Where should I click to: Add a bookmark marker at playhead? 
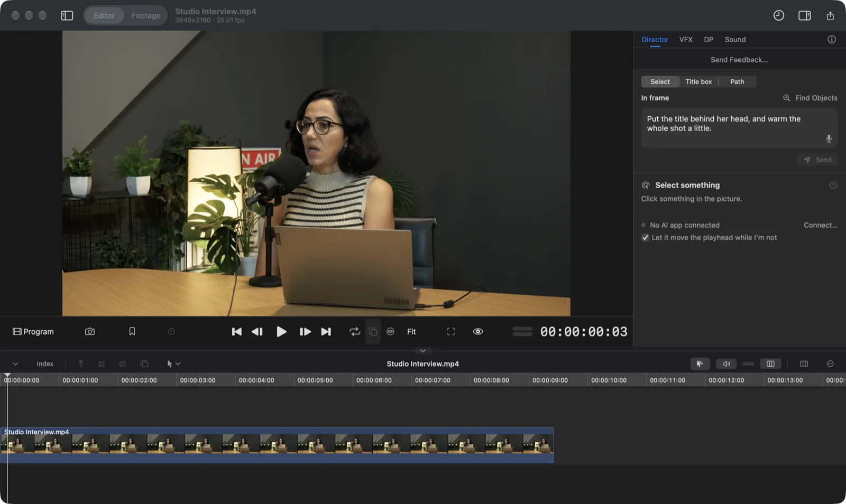132,332
